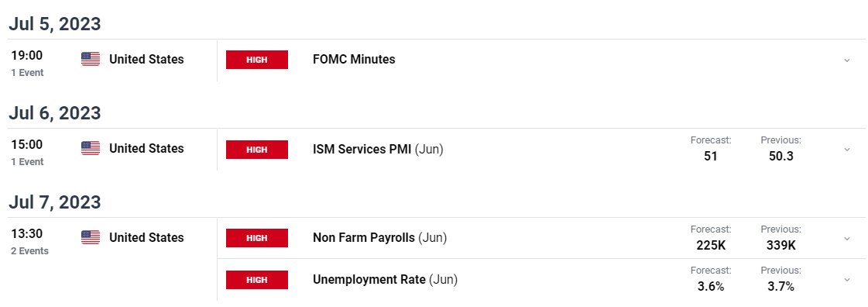868x307 pixels.
Task: Expand the ISM Services PMI row chevron
Action: tap(846, 149)
